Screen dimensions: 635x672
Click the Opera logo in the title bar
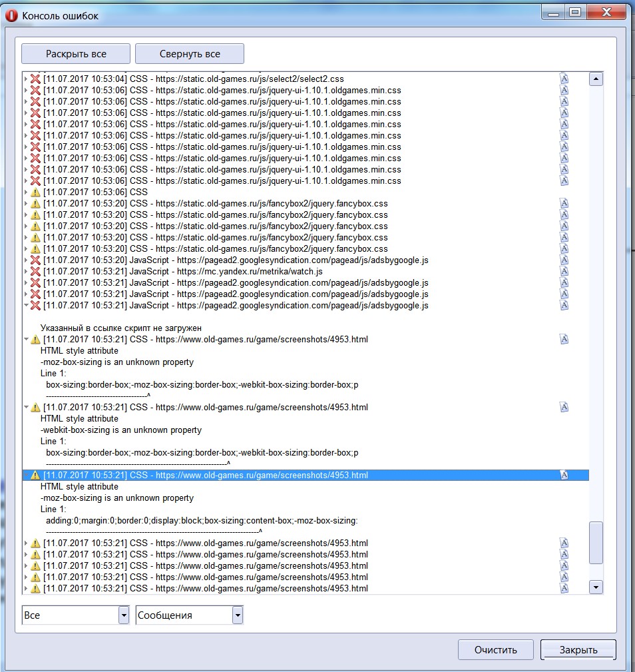click(11, 16)
